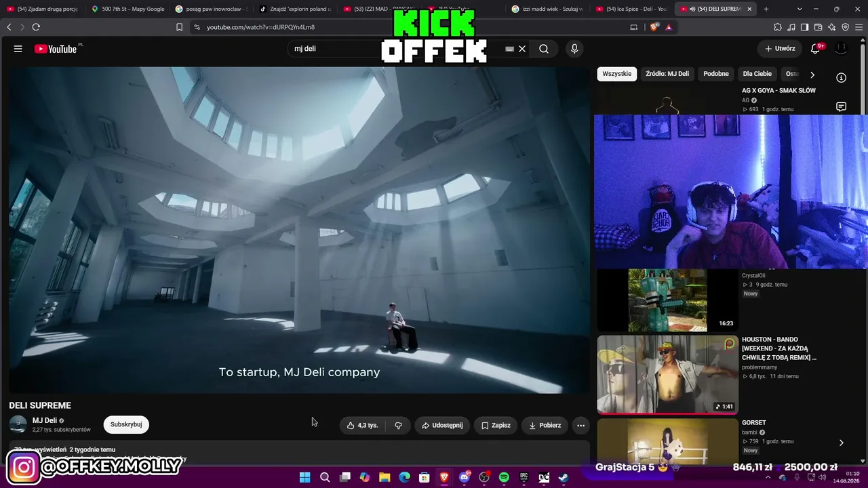Download video with the Pobierz button

point(545,426)
